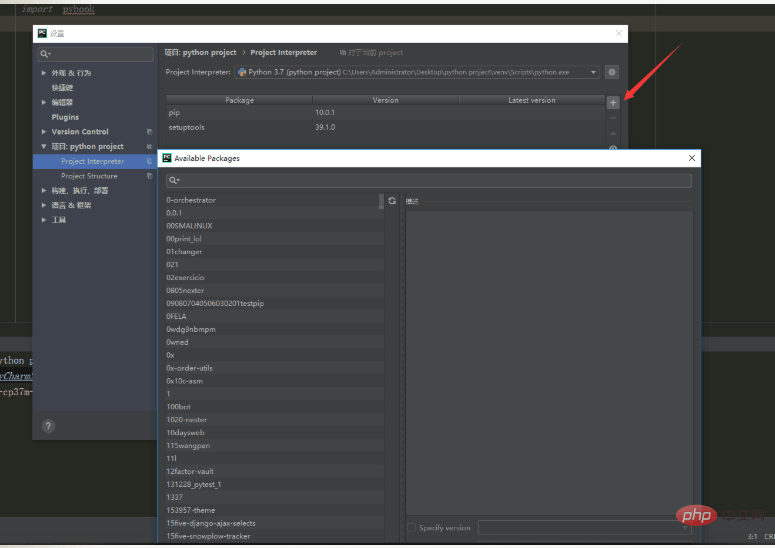Click the copy icon beside Version Control
This screenshot has width=775, height=548.
149,131
